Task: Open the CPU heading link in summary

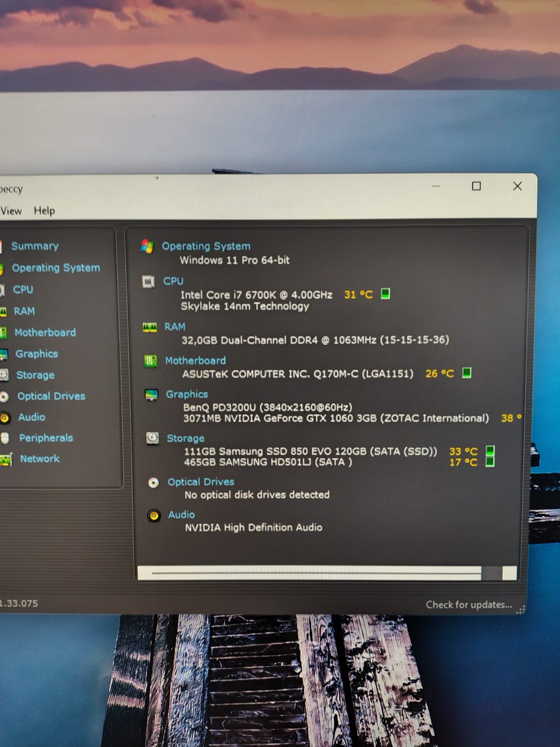Action: pos(173,281)
